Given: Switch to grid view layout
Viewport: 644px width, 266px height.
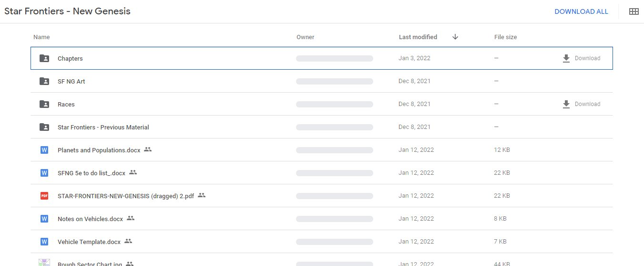Looking at the screenshot, I should click(634, 11).
